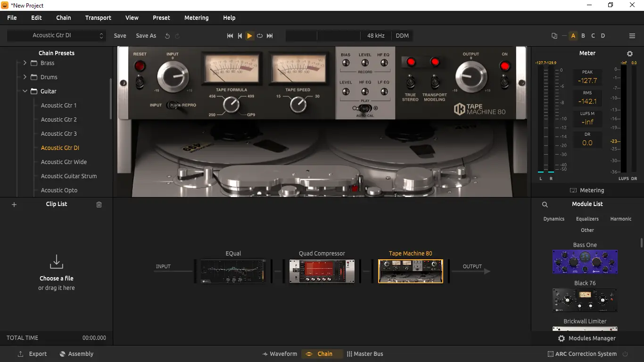Open the Preset menu
This screenshot has width=644, height=362.
coord(161,18)
